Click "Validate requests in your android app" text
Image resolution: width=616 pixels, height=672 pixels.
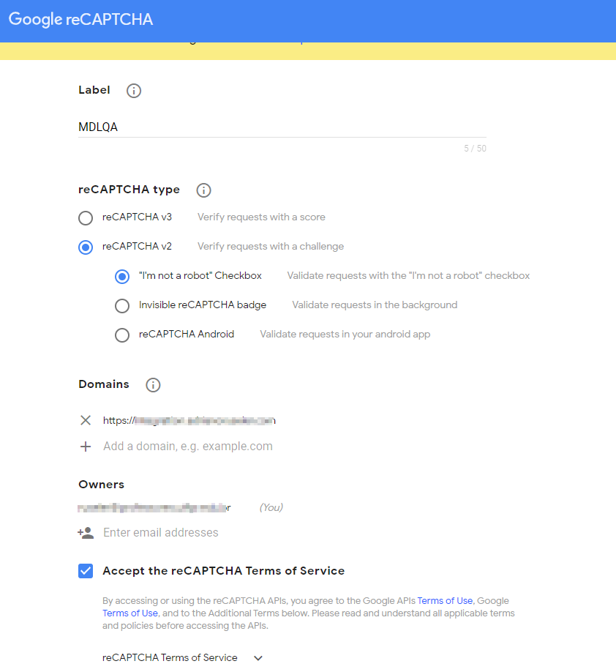345,335
